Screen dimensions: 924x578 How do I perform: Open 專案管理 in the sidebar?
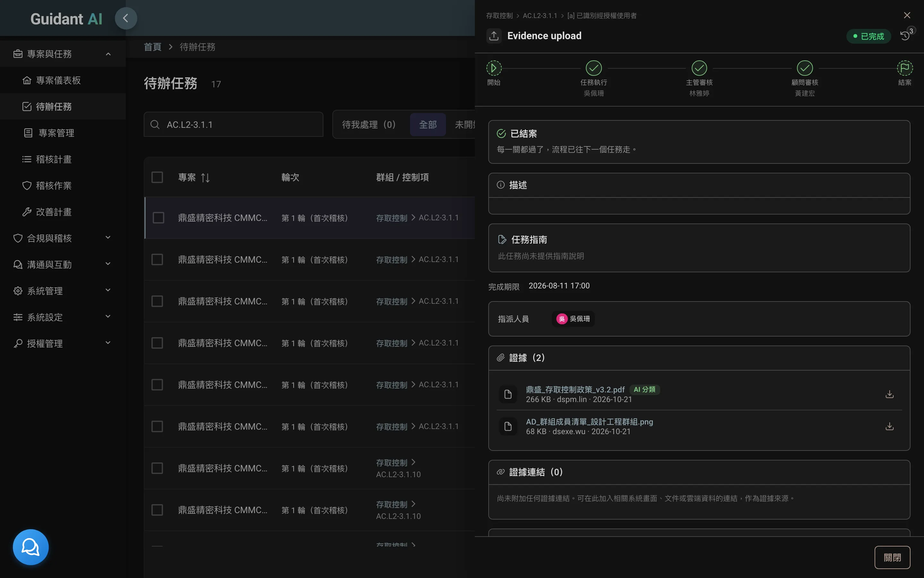[63, 133]
